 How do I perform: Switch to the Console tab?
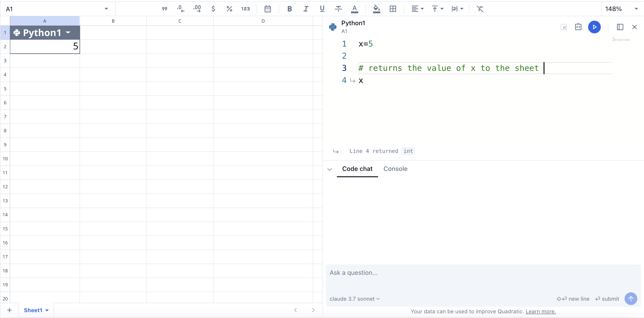click(395, 169)
